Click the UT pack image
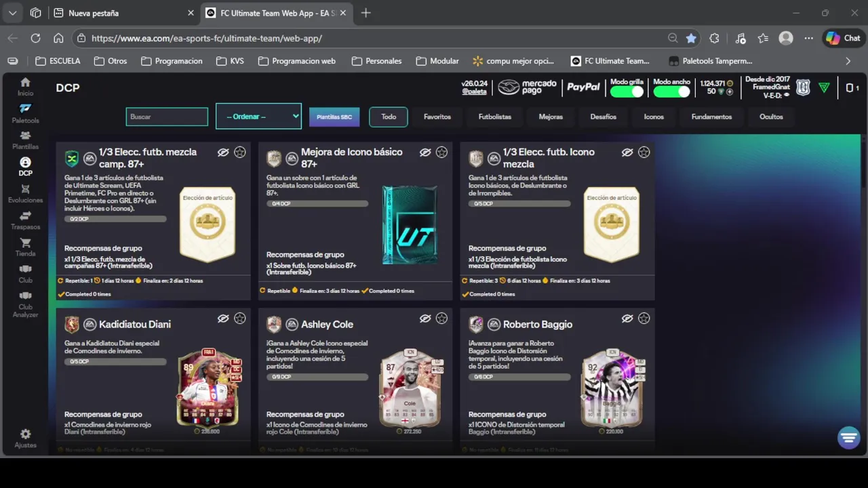Viewport: 868px width, 488px height. (410, 224)
